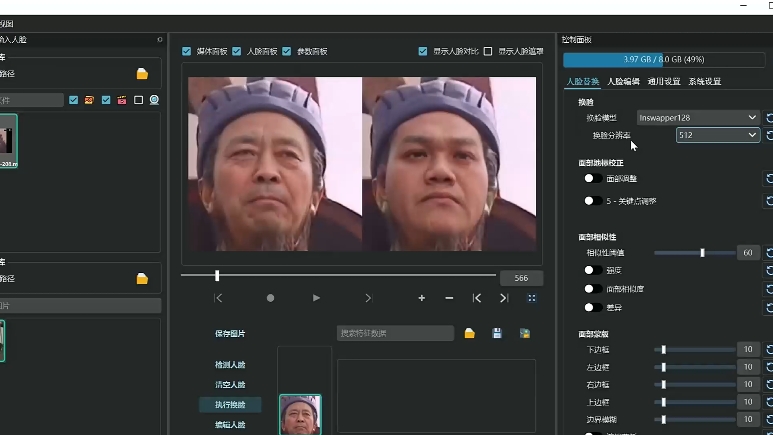Open the 视图 menu
Viewport: 773px width, 435px height.
point(6,24)
